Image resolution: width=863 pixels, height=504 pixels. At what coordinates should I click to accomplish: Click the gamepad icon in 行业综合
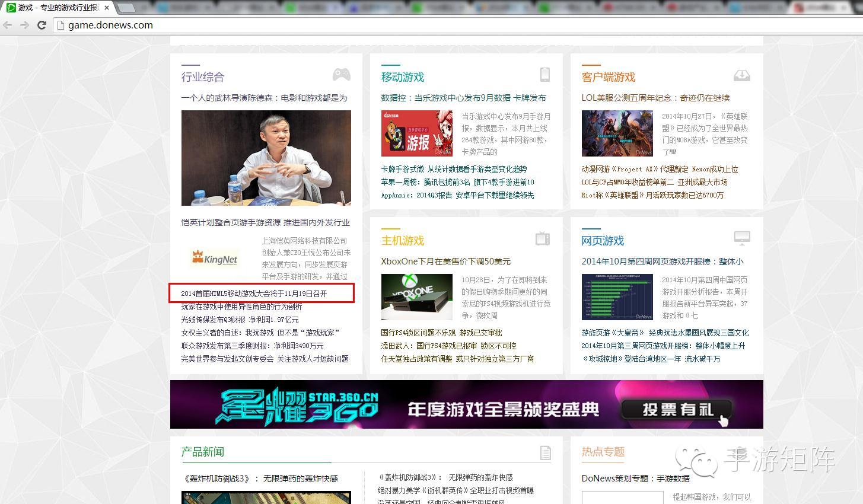click(341, 75)
